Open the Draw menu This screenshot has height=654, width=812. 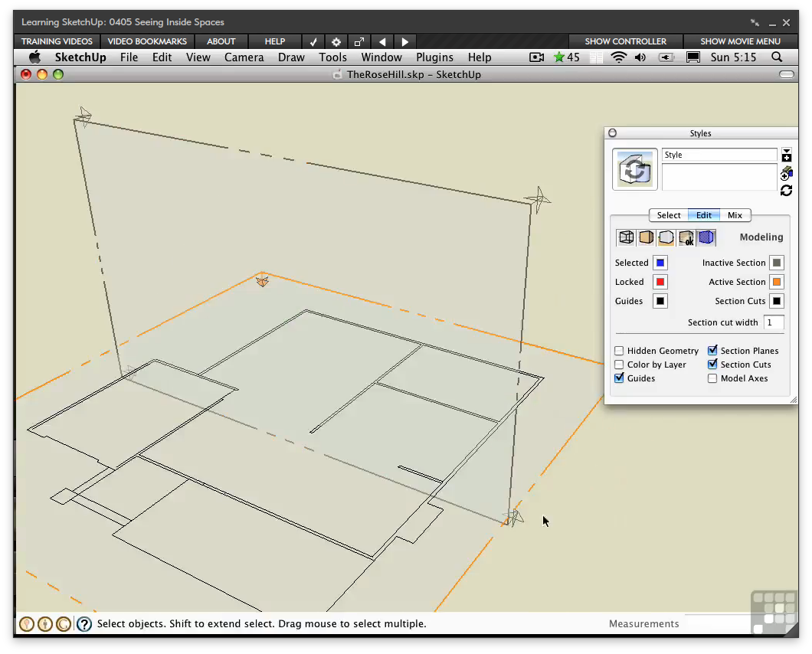point(291,57)
